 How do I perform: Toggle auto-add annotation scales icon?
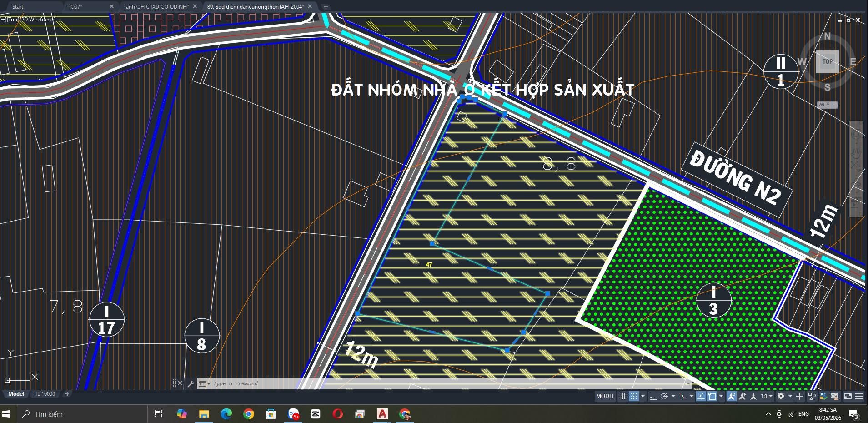743,396
